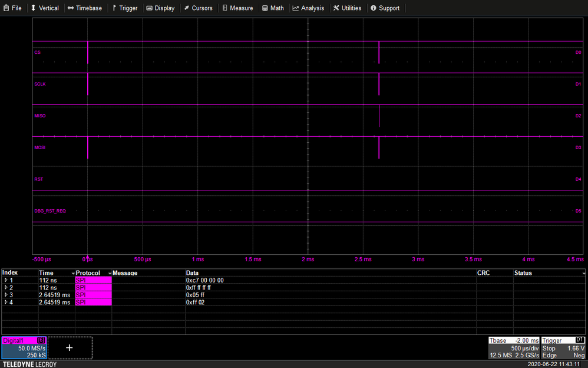588x368 pixels.
Task: Select the 0xc7 00 00 00 data cell
Action: click(205, 280)
